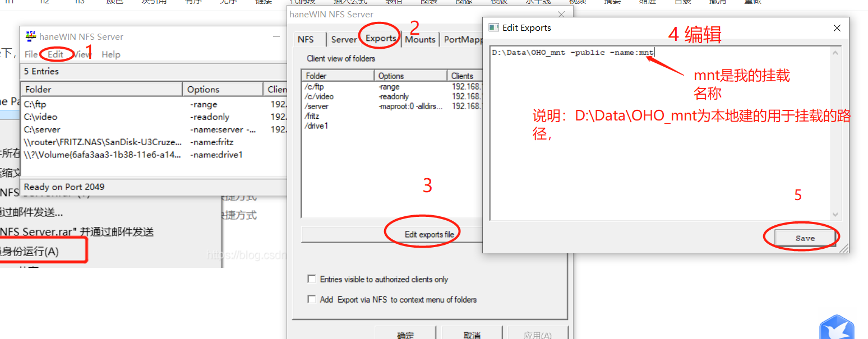Minimize the haneWIN NFS Server main window
This screenshot has height=339, width=868.
point(276,36)
